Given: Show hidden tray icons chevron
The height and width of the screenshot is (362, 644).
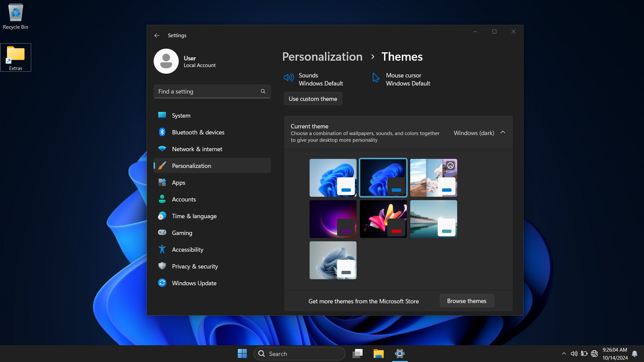Looking at the screenshot, I should [x=564, y=354].
